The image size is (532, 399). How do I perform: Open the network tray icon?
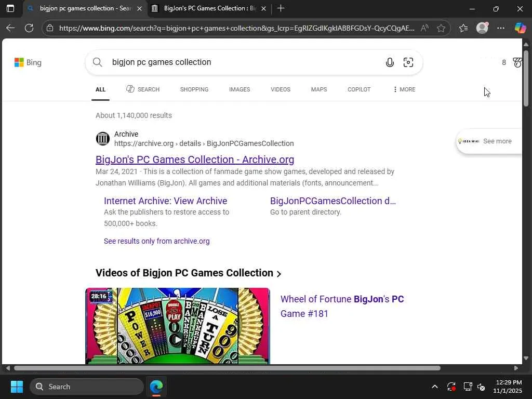pyautogui.click(x=468, y=387)
